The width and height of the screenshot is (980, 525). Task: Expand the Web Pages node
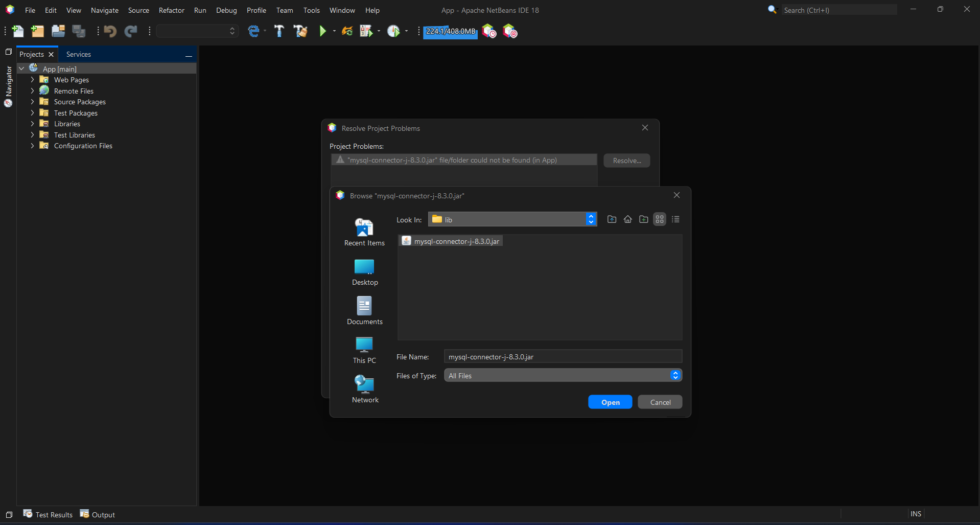tap(32, 80)
